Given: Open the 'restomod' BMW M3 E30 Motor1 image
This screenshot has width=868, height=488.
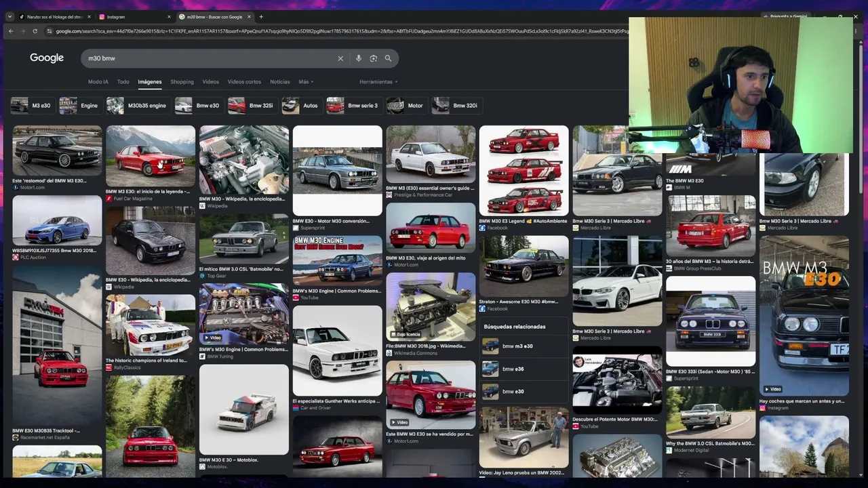Looking at the screenshot, I should tap(57, 150).
